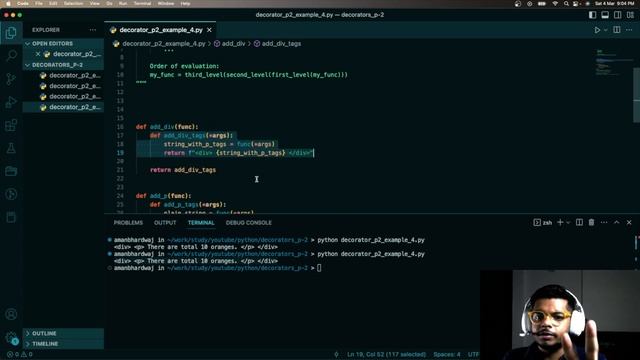Image resolution: width=640 pixels, height=360 pixels.
Task: Run the Python file with play button
Action: [x=597, y=30]
